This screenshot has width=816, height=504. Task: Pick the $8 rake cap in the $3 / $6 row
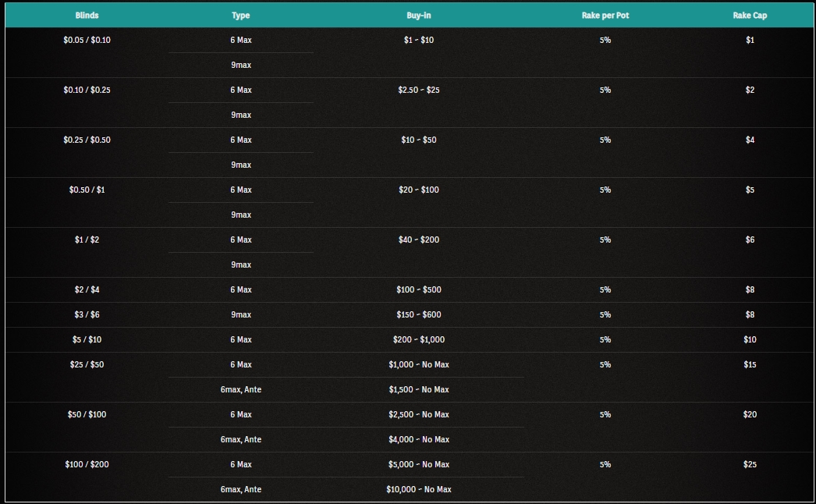[x=750, y=315]
